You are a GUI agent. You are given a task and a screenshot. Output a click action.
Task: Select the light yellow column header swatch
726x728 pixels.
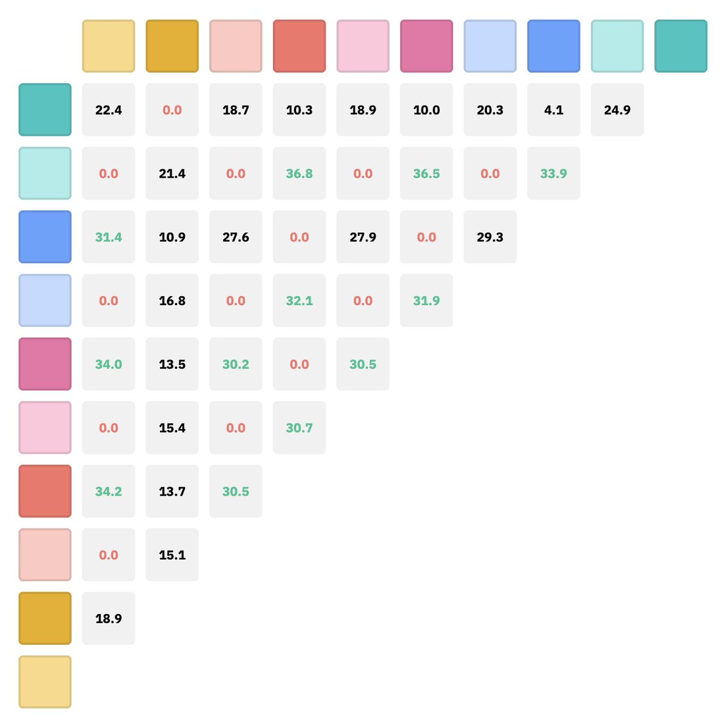pyautogui.click(x=109, y=46)
